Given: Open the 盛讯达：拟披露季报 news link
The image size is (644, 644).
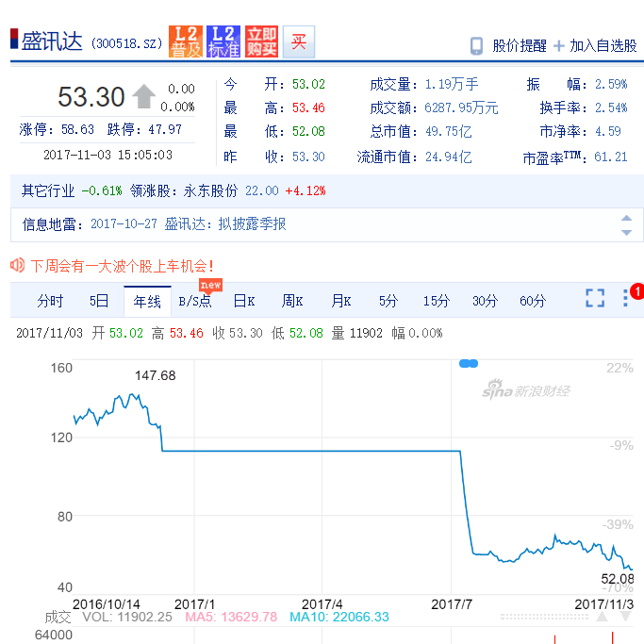Looking at the screenshot, I should 225,224.
